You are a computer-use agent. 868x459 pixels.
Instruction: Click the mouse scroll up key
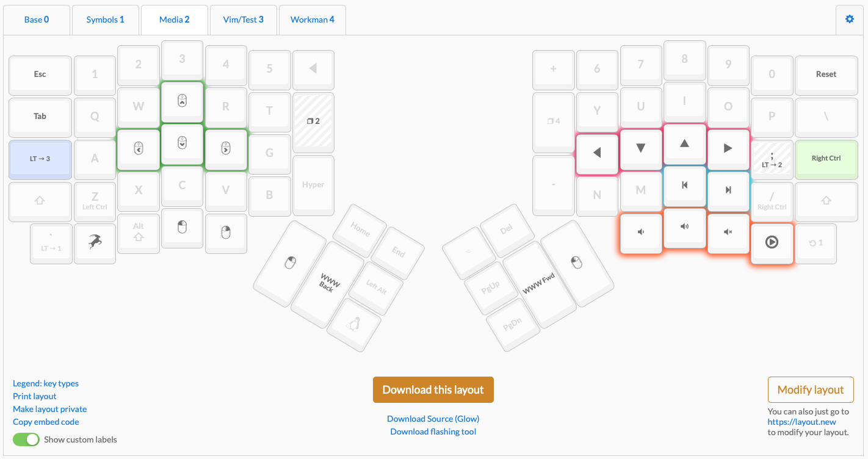click(x=182, y=102)
